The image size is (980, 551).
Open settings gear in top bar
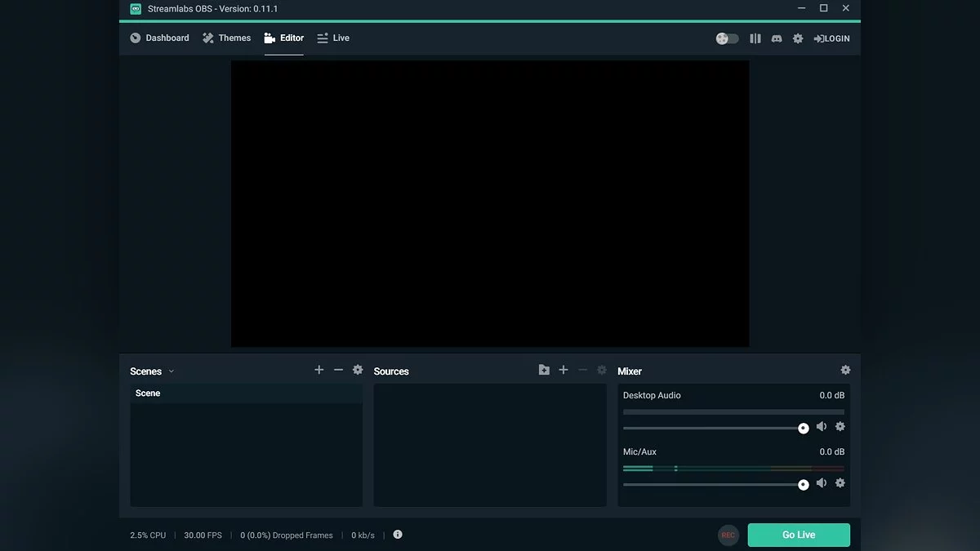798,38
